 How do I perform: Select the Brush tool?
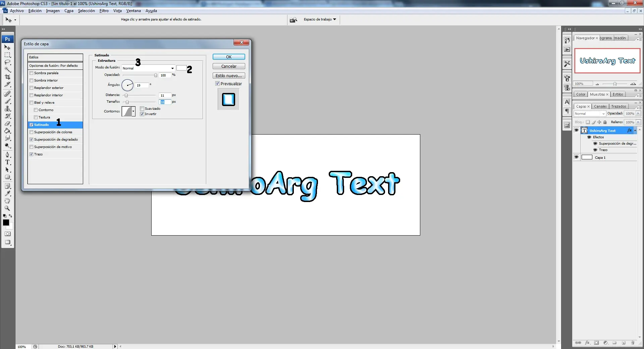click(x=7, y=101)
